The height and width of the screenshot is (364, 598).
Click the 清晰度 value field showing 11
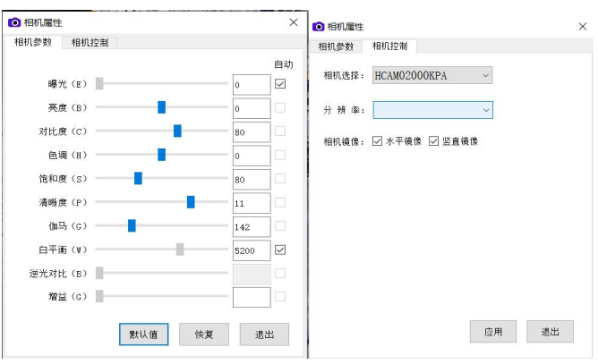(x=251, y=203)
